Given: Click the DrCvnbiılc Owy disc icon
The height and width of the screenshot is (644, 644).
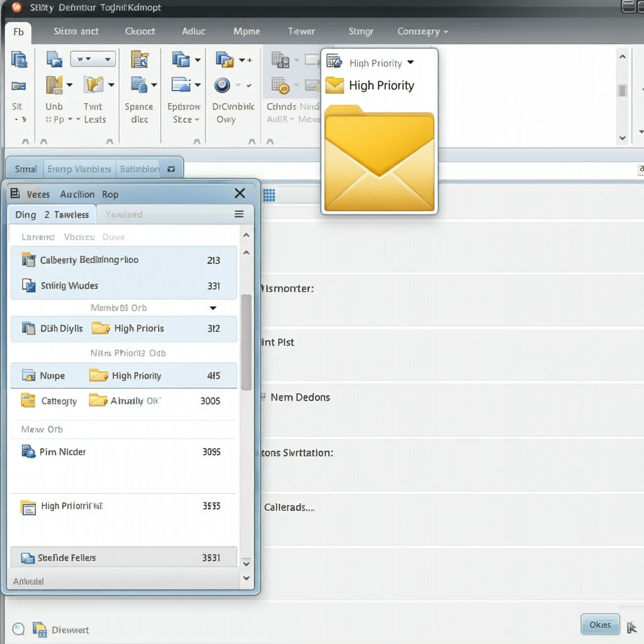Looking at the screenshot, I should point(222,86).
